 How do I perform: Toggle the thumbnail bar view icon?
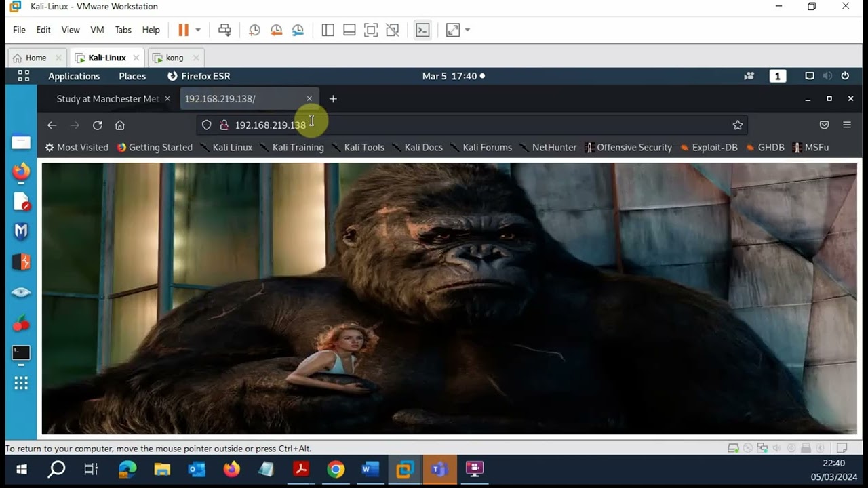[x=349, y=30]
